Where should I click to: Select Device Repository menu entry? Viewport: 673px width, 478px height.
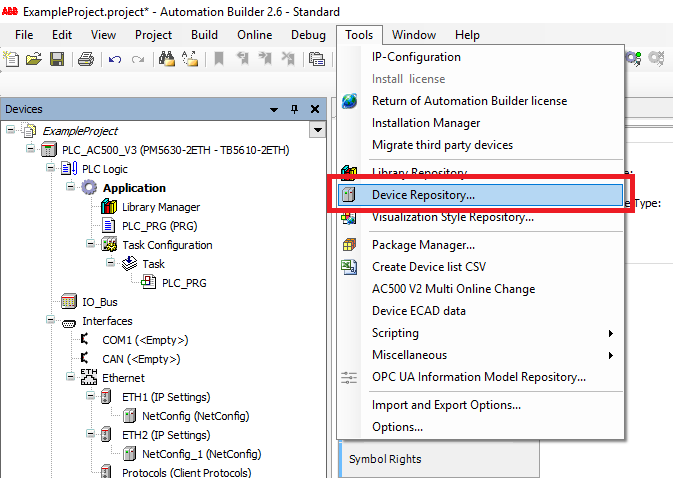[423, 195]
